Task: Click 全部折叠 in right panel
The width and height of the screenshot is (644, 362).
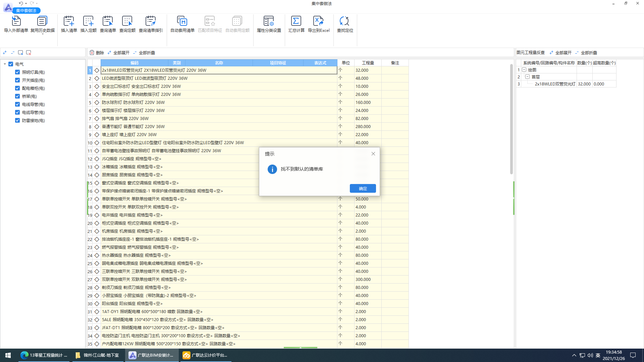Action: pos(586,53)
